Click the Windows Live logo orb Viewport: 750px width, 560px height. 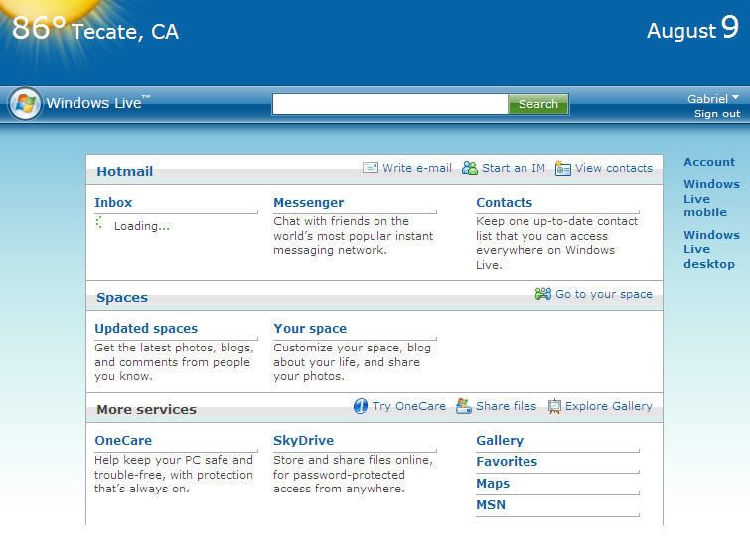point(25,103)
